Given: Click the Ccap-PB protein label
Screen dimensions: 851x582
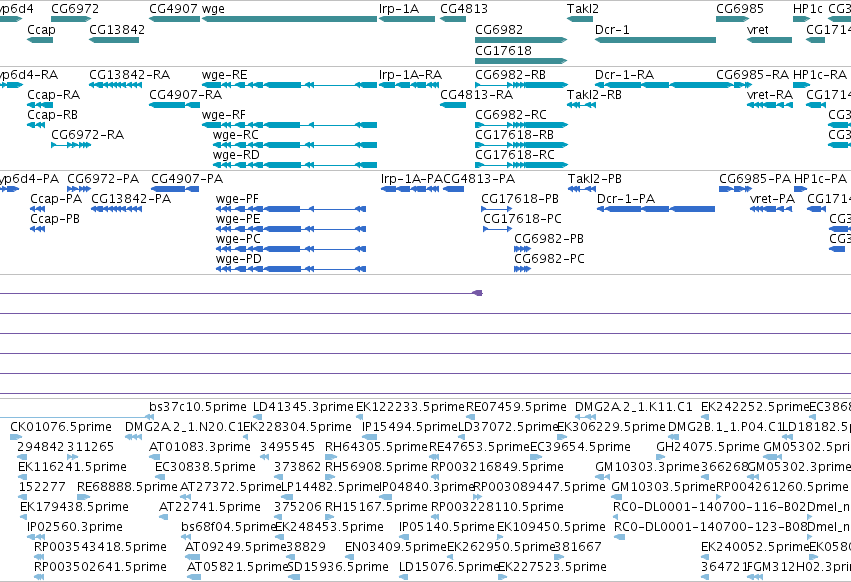Looking at the screenshot, I should [55, 219].
